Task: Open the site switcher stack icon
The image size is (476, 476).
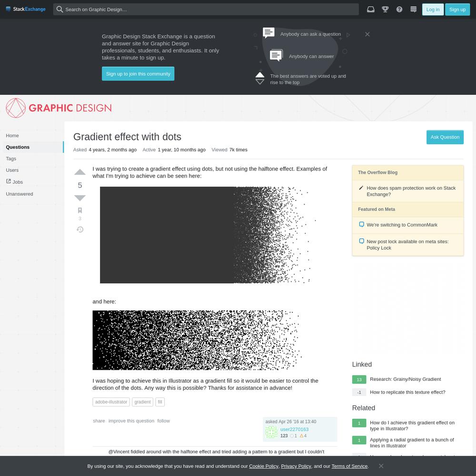Action: point(413,10)
